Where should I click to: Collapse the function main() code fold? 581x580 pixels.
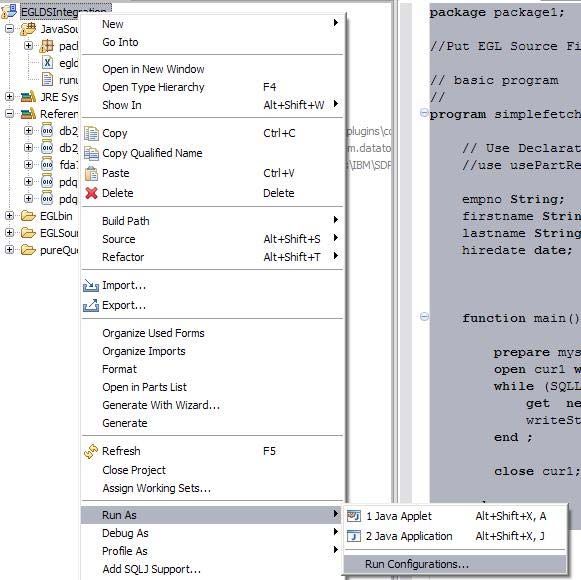(x=425, y=316)
